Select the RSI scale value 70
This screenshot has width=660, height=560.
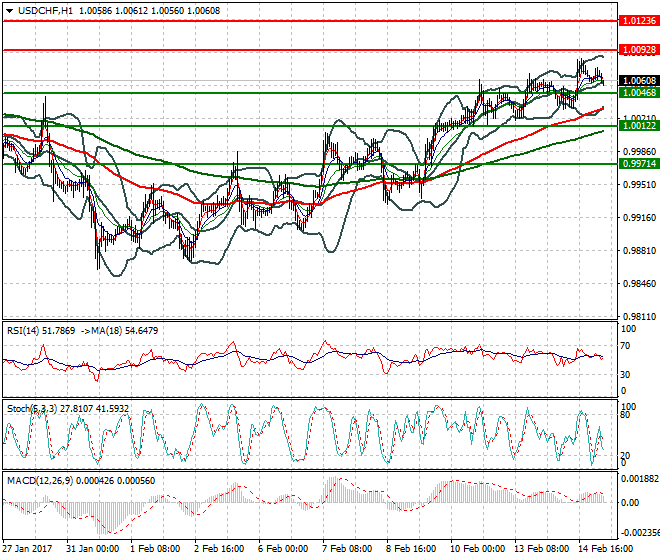(625, 346)
